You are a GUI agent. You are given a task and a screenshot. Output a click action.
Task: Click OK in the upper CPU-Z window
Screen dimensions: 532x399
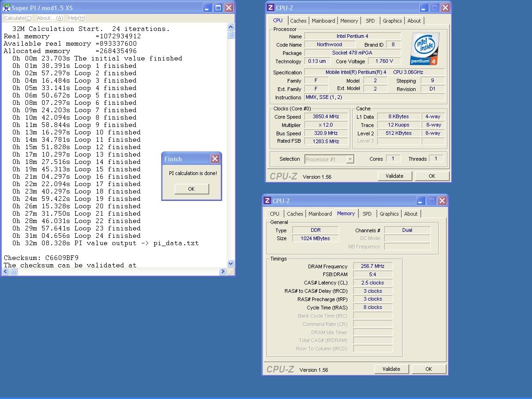432,176
